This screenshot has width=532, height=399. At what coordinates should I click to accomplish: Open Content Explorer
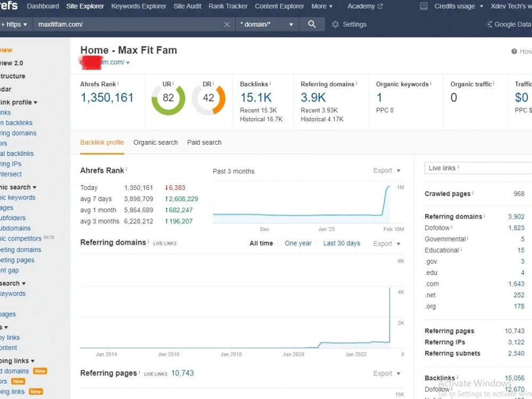click(x=279, y=6)
